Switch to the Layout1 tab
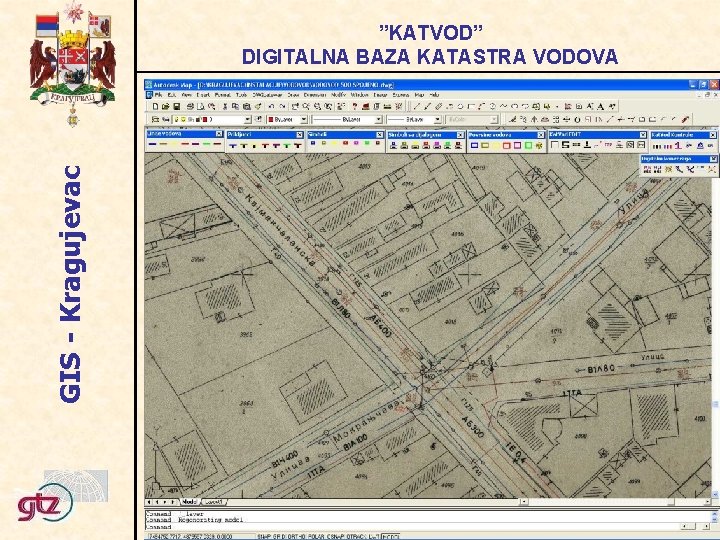The width and height of the screenshot is (720, 540). [214, 502]
